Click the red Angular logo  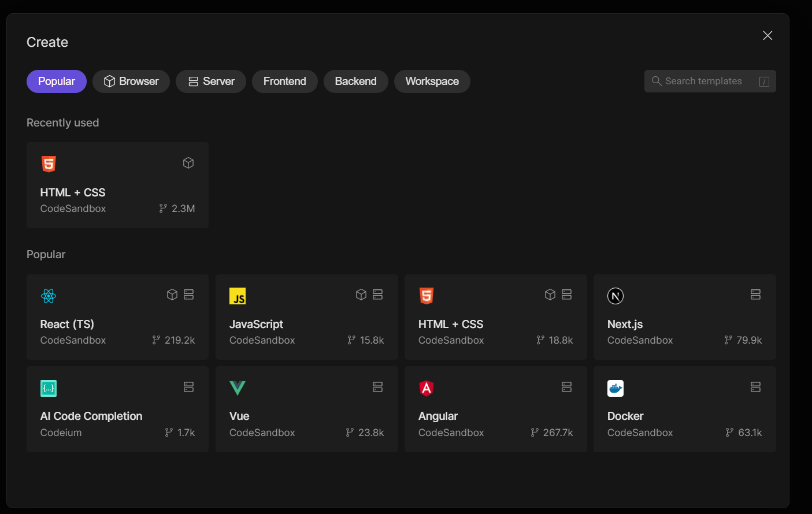[x=427, y=388]
